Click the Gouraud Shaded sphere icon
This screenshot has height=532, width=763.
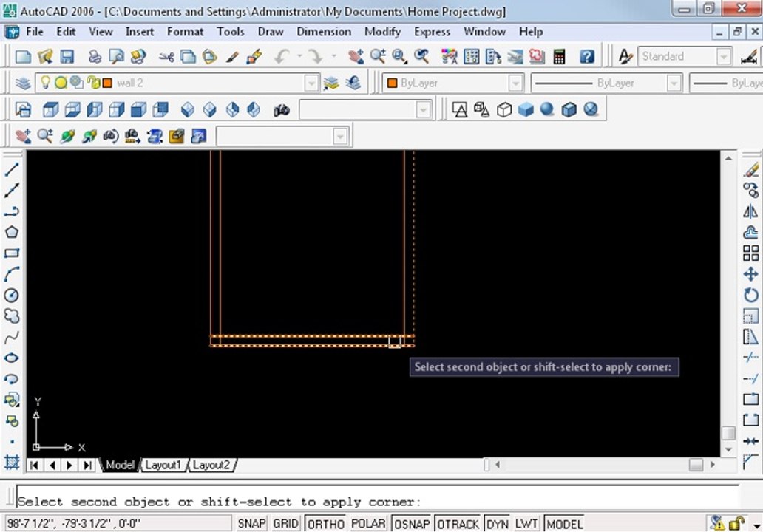tap(547, 109)
